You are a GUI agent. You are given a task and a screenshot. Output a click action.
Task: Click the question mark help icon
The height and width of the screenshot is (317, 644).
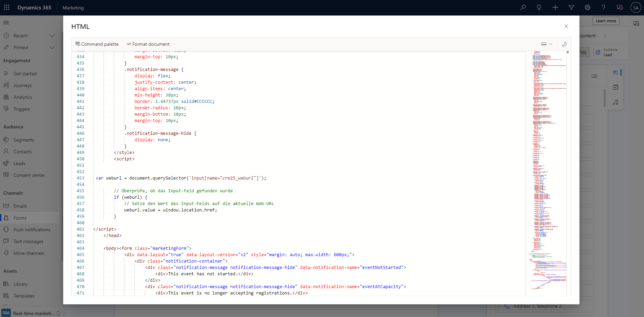[604, 7]
